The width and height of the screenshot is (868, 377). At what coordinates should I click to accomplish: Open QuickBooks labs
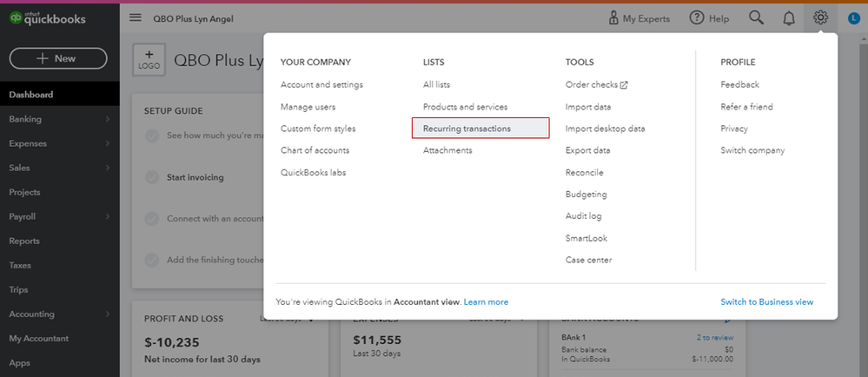[x=314, y=172]
